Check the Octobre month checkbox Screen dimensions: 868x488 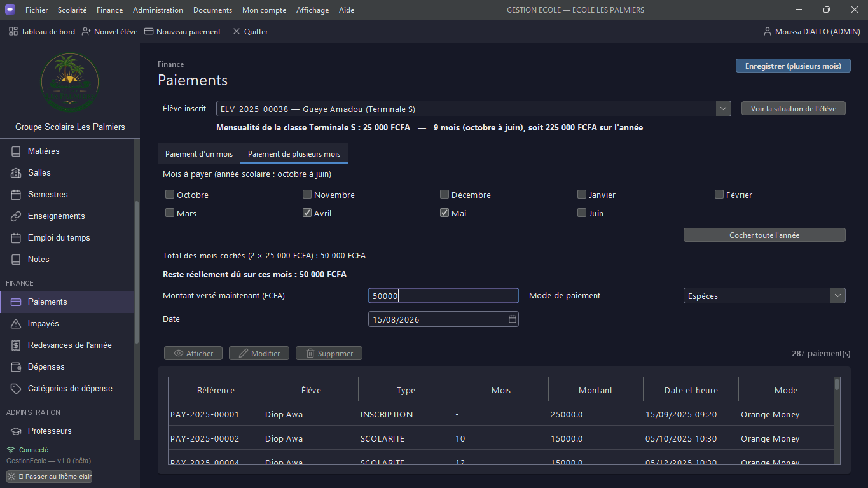point(170,194)
